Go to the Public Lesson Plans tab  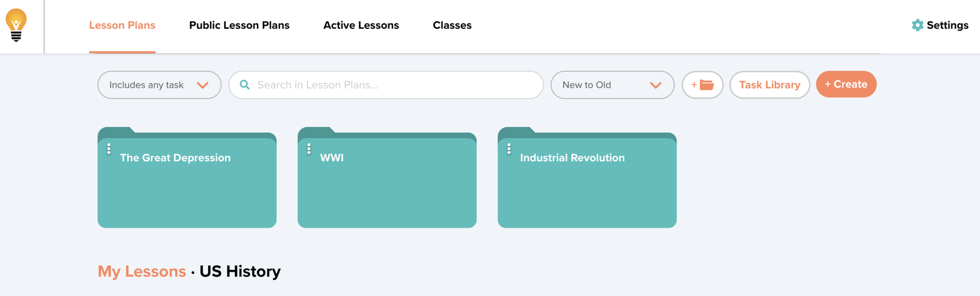(239, 25)
